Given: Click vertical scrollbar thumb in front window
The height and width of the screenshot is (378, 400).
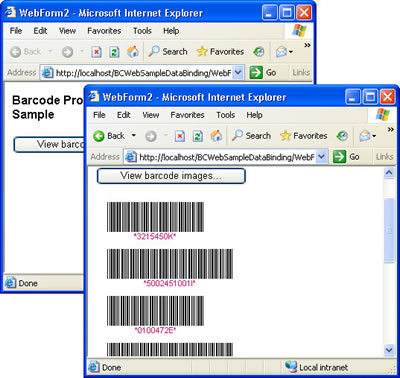Looking at the screenshot, I should click(x=389, y=230).
